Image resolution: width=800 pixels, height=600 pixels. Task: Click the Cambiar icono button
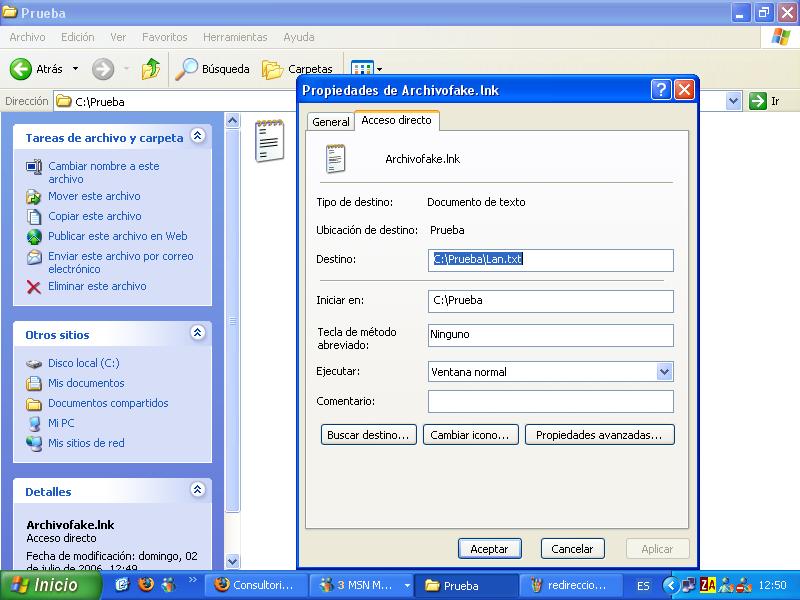point(470,435)
